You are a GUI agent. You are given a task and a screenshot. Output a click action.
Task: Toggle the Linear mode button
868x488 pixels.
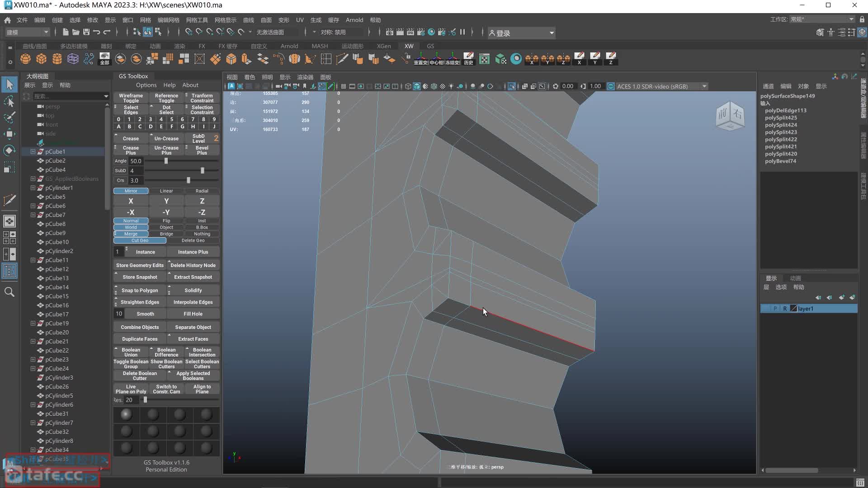click(166, 191)
